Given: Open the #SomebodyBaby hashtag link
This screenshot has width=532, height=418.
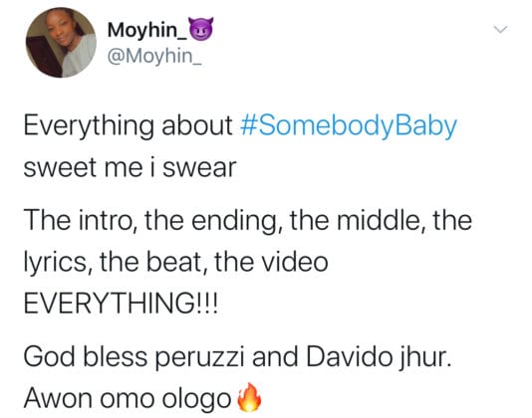Looking at the screenshot, I should click(x=348, y=127).
